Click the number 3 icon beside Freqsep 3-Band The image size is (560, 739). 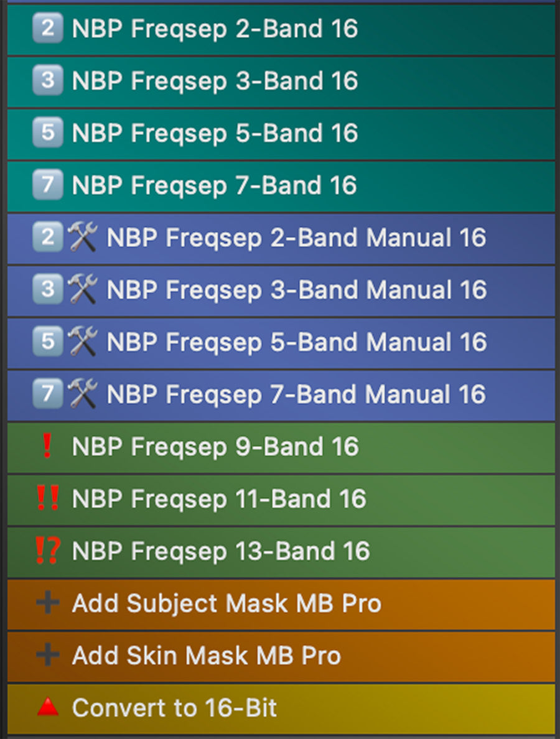[47, 81]
